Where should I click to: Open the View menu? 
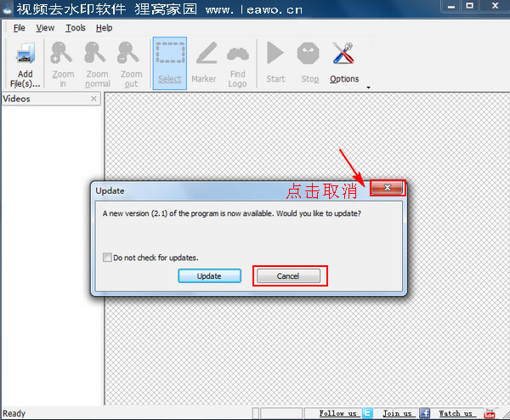[x=45, y=28]
